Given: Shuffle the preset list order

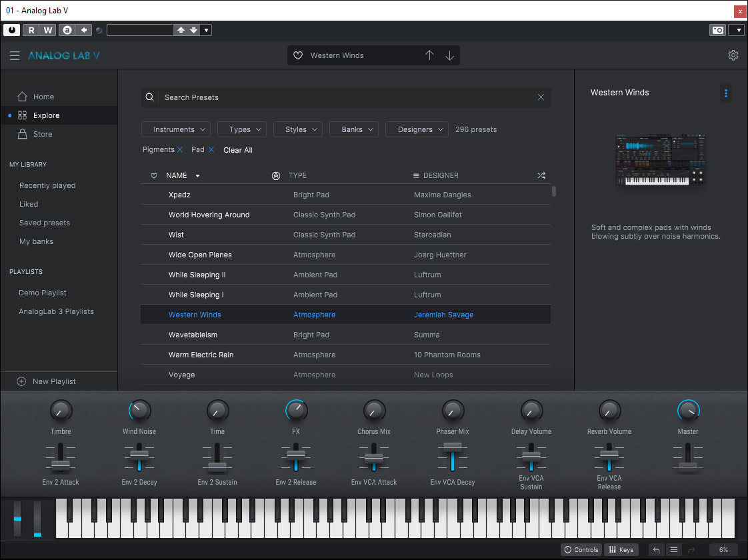Looking at the screenshot, I should 541,175.
